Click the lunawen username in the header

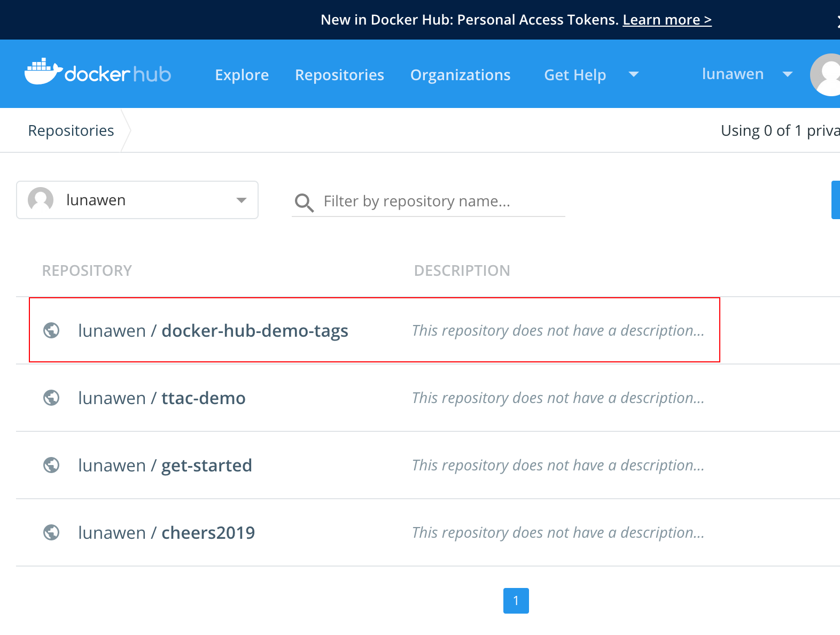click(733, 74)
